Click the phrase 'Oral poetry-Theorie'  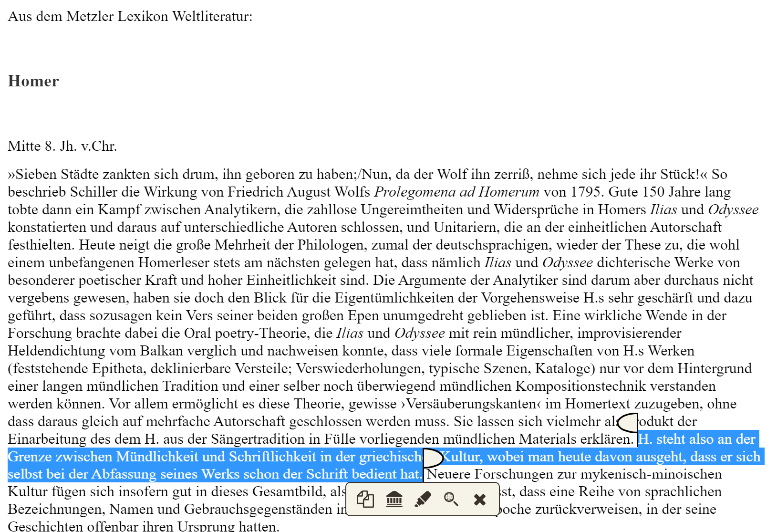(x=245, y=333)
